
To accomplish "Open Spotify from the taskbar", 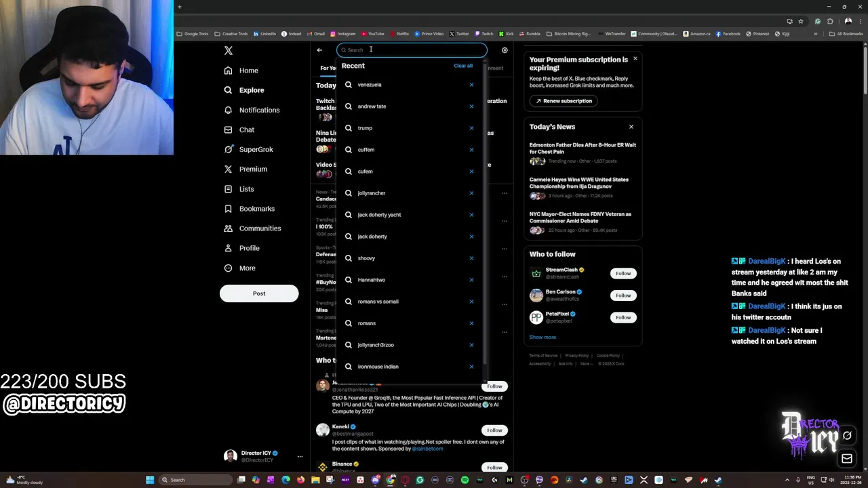I will pyautogui.click(x=465, y=480).
